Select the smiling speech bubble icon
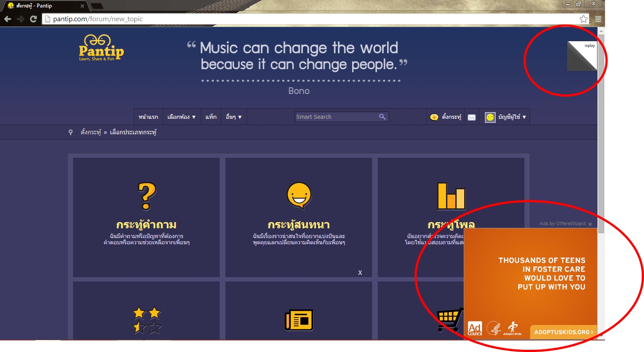Viewport: 644px width, 352px height. 299,196
